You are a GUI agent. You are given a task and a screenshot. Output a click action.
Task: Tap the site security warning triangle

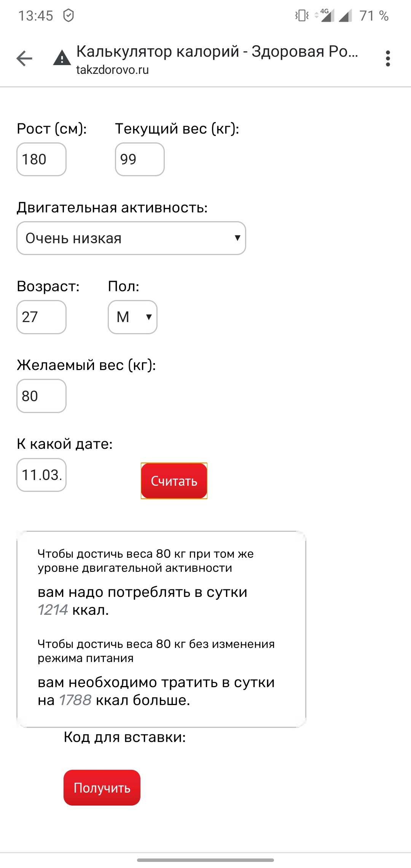[62, 58]
